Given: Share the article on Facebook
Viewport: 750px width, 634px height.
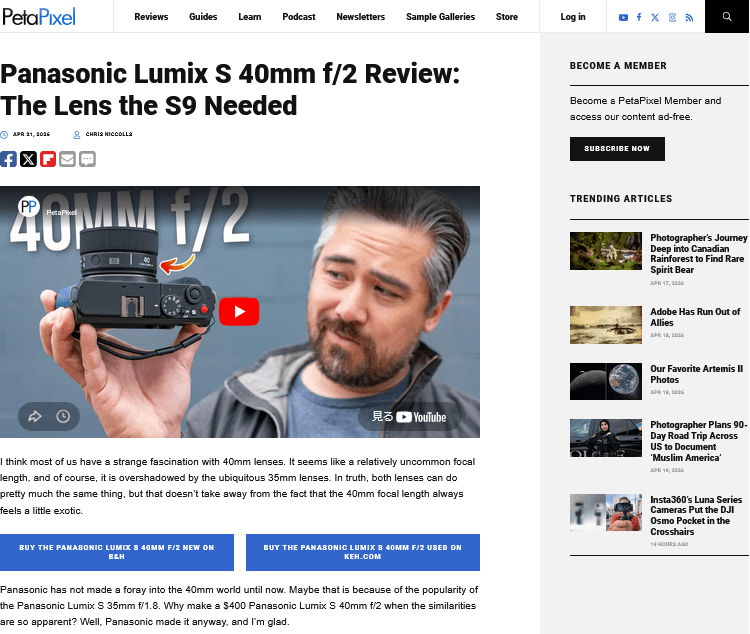Looking at the screenshot, I should pos(9,159).
